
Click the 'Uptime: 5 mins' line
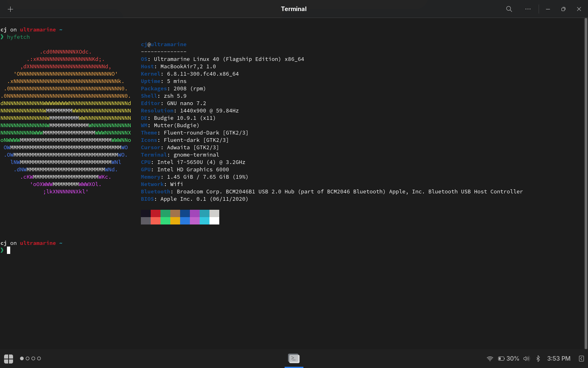point(164,81)
